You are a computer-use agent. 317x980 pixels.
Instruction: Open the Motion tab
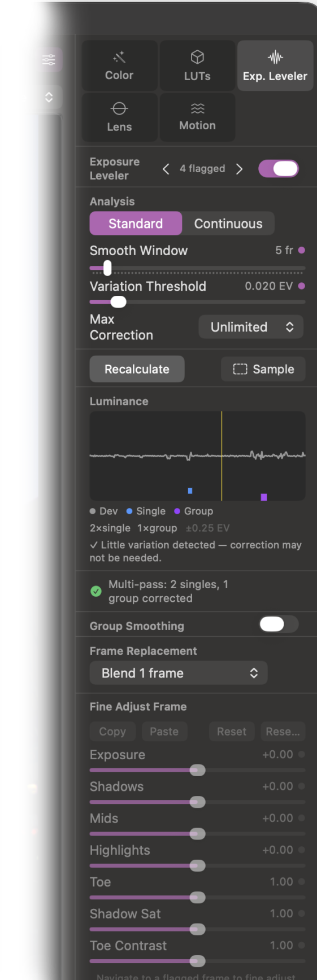point(197,117)
